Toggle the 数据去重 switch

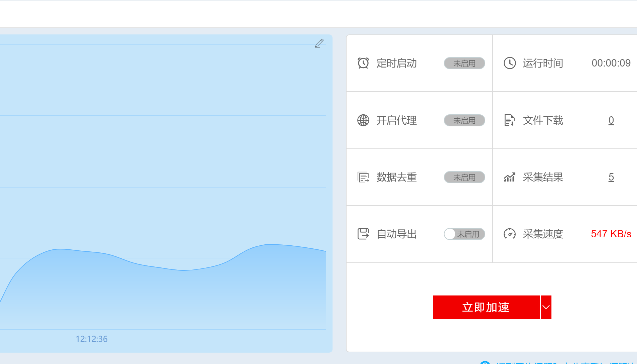pos(464,177)
